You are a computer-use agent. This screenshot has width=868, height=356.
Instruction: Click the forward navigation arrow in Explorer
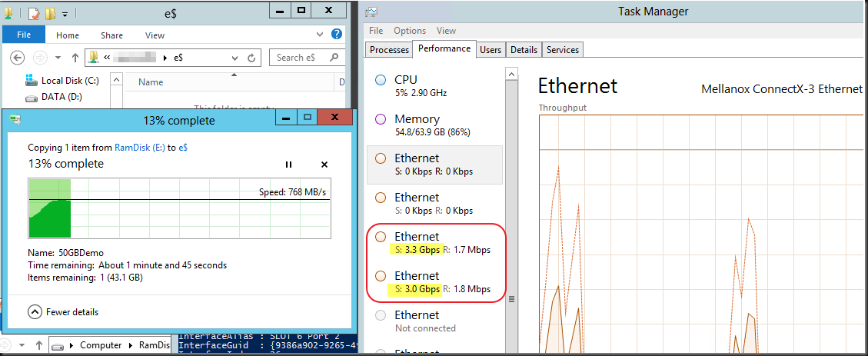(40, 58)
